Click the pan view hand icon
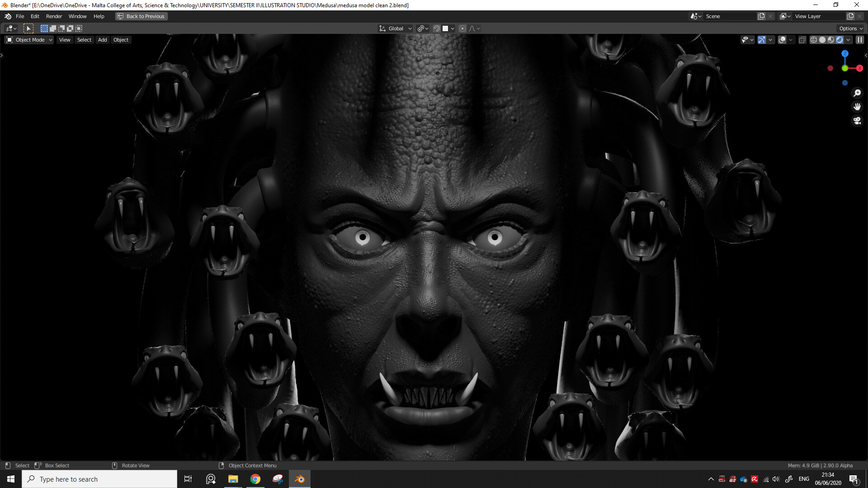 pos(857,107)
